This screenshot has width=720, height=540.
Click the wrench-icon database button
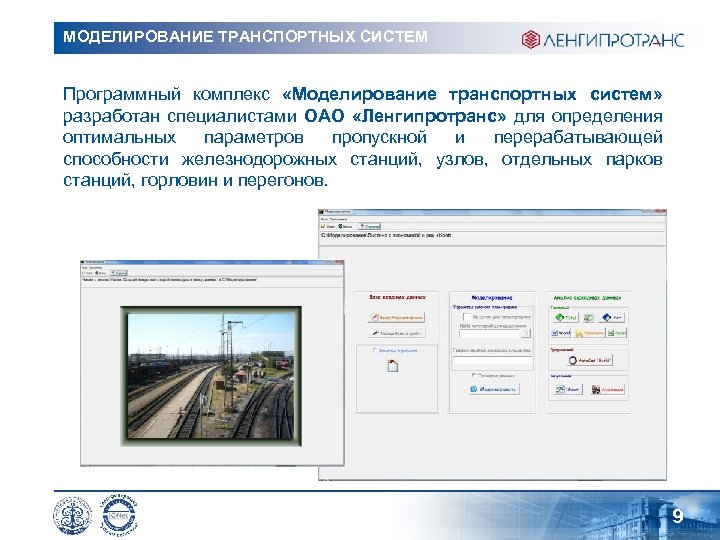click(x=397, y=333)
